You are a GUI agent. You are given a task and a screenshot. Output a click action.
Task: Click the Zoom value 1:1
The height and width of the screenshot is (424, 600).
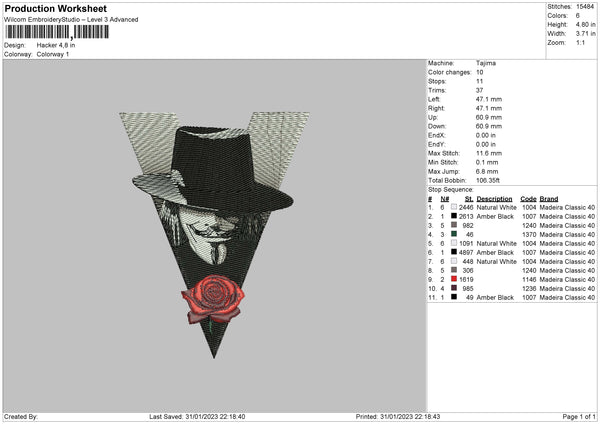click(580, 42)
